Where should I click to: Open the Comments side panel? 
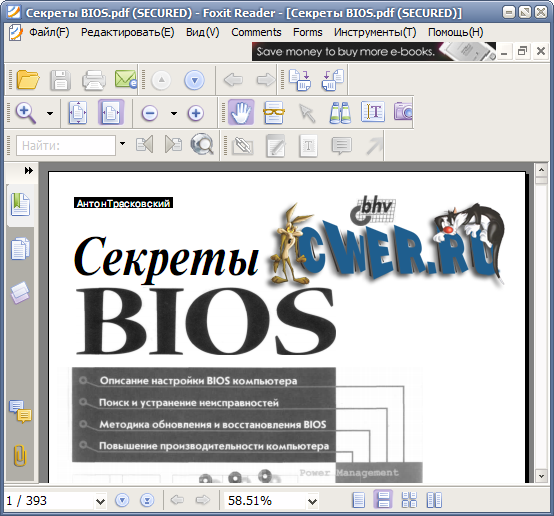(20, 411)
